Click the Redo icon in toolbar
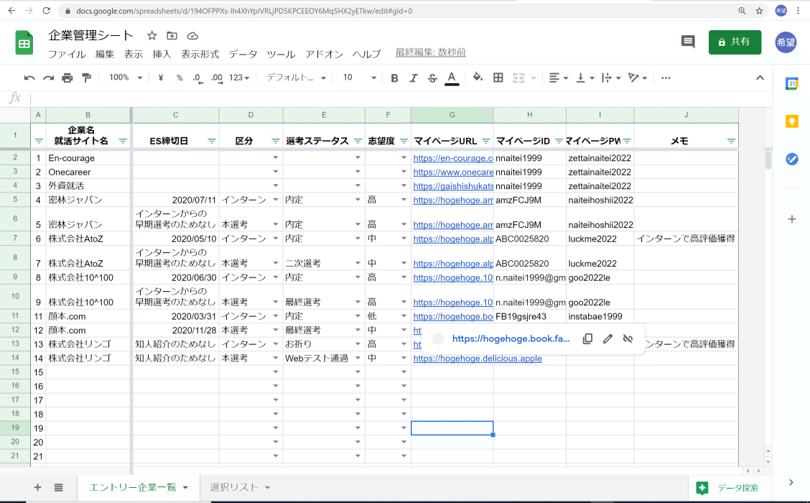The height and width of the screenshot is (503, 810). (49, 78)
